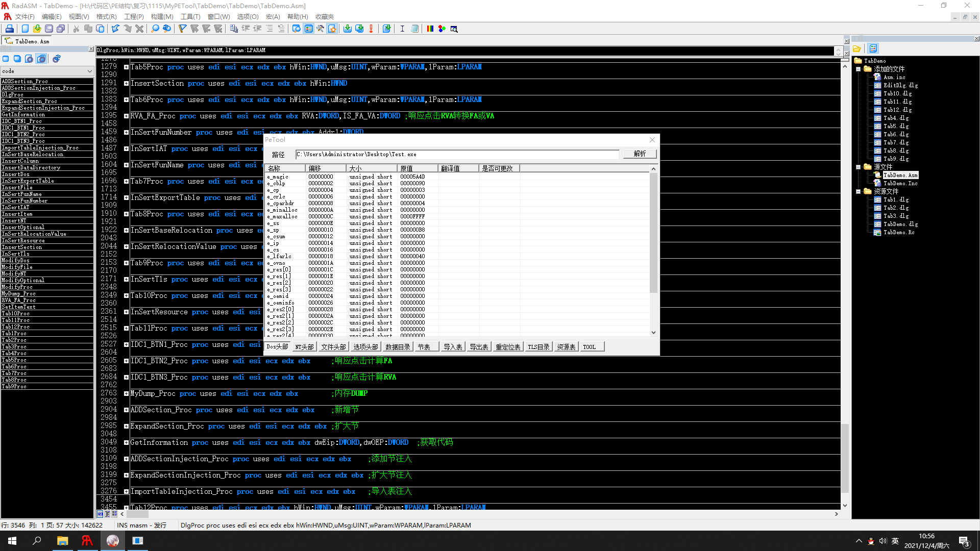Image resolution: width=980 pixels, height=551 pixels.
Task: Click the Cut scissors icon
Action: pyautogui.click(x=76, y=29)
